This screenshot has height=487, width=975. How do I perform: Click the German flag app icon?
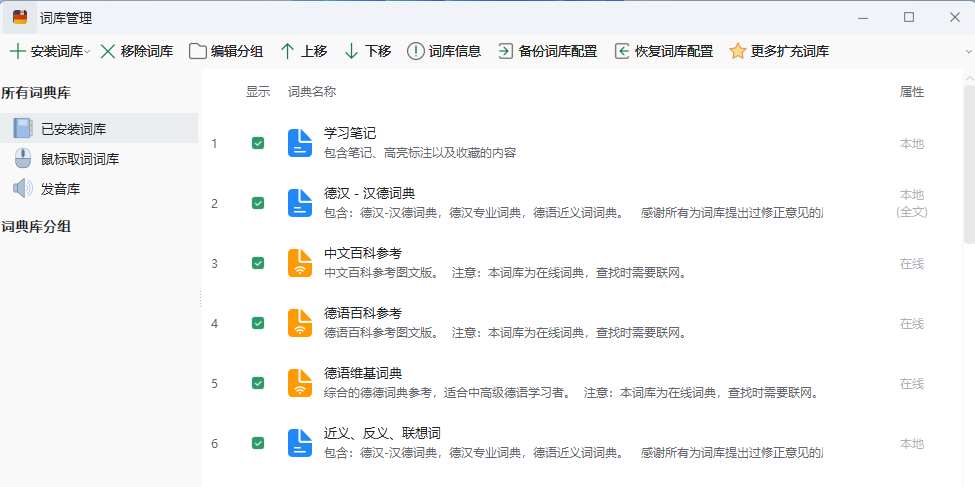click(20, 17)
